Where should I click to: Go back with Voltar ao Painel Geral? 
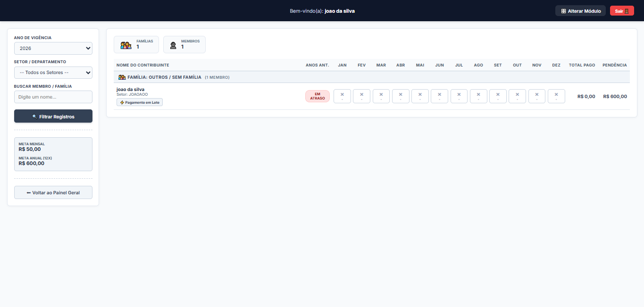(x=53, y=192)
